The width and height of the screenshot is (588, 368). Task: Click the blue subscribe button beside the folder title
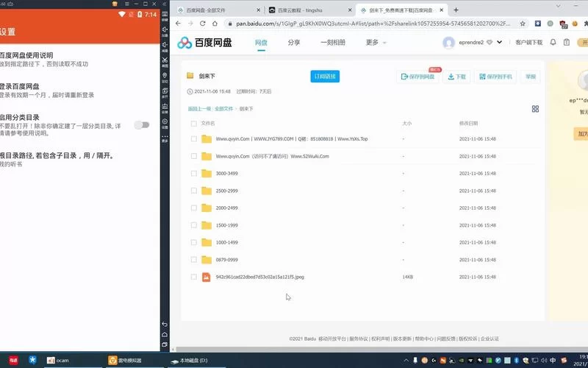pos(325,77)
